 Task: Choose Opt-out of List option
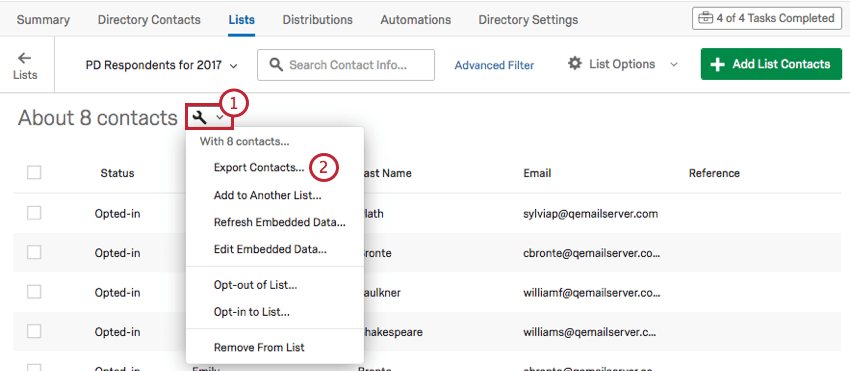tap(255, 285)
